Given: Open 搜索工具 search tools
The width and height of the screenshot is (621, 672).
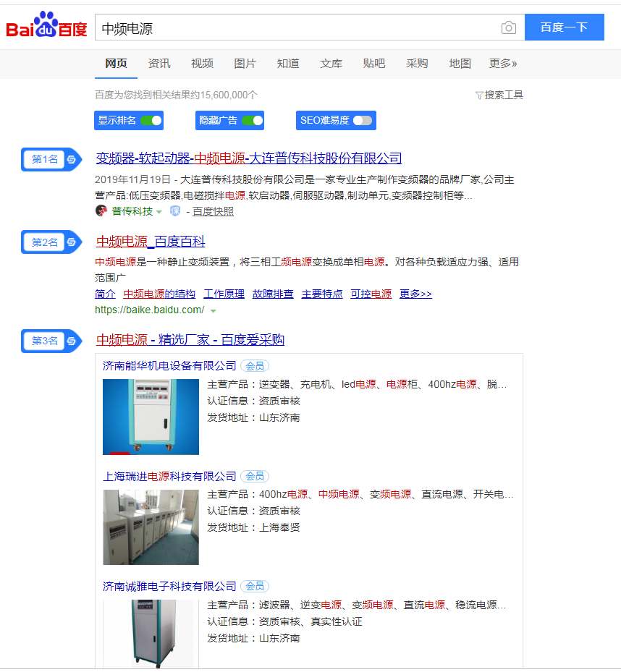Looking at the screenshot, I should point(504,95).
